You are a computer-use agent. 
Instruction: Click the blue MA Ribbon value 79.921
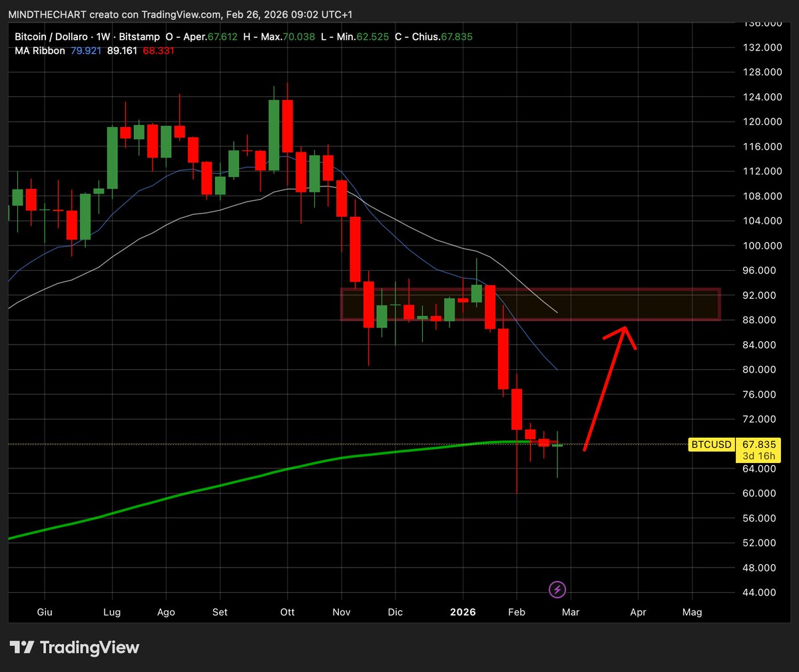point(86,51)
